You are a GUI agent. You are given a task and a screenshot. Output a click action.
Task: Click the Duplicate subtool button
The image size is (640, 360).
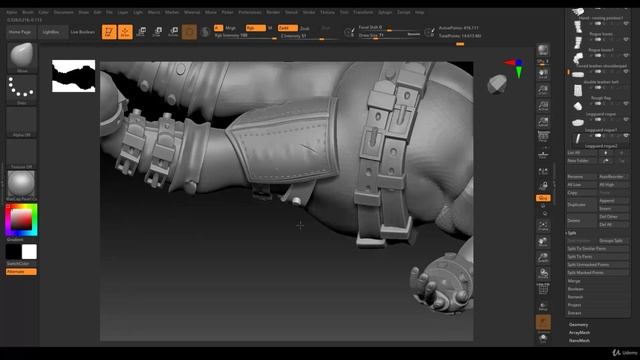(x=582, y=204)
